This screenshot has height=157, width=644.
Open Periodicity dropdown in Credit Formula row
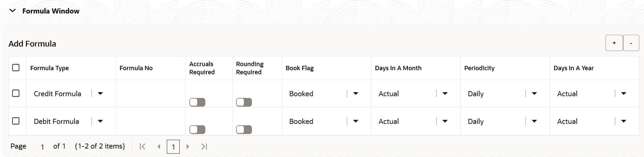[534, 94]
